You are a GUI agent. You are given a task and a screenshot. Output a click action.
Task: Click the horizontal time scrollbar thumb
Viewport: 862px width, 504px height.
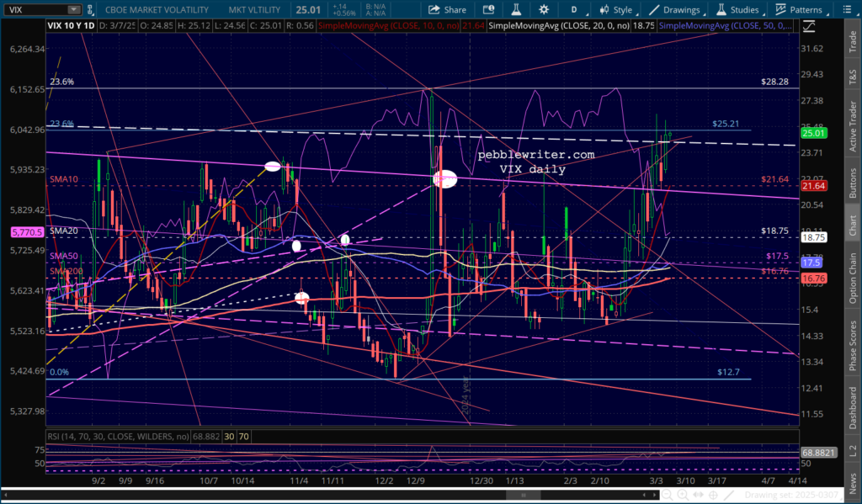pyautogui.click(x=524, y=496)
